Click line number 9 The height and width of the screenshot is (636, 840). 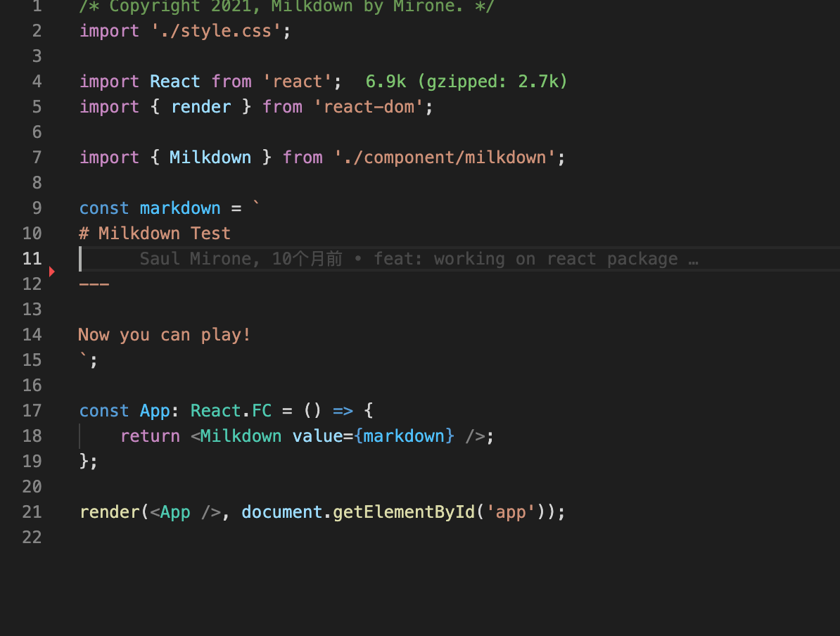pos(32,208)
